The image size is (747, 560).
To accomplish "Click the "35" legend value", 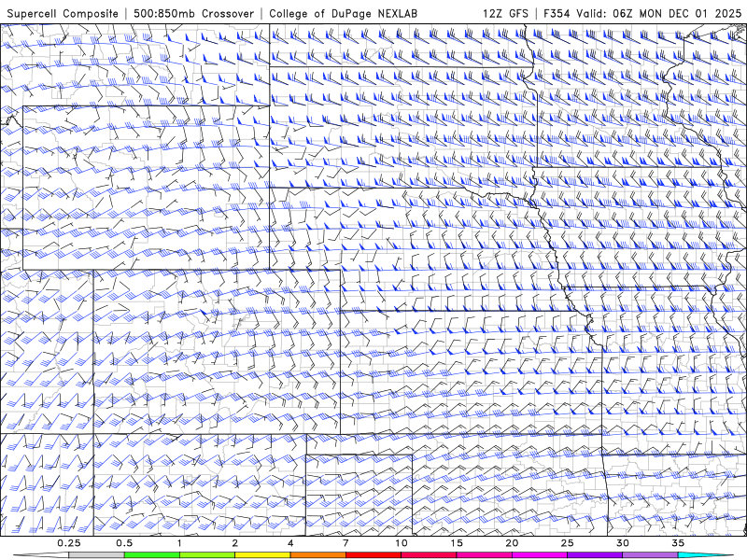I will 678,543.
